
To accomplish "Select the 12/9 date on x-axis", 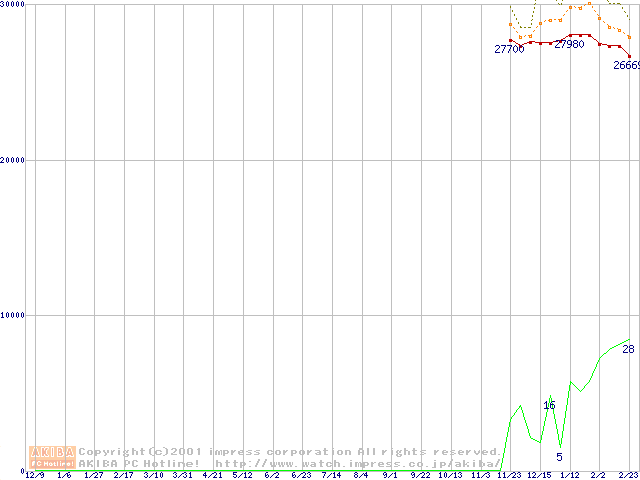I will 34,475.
